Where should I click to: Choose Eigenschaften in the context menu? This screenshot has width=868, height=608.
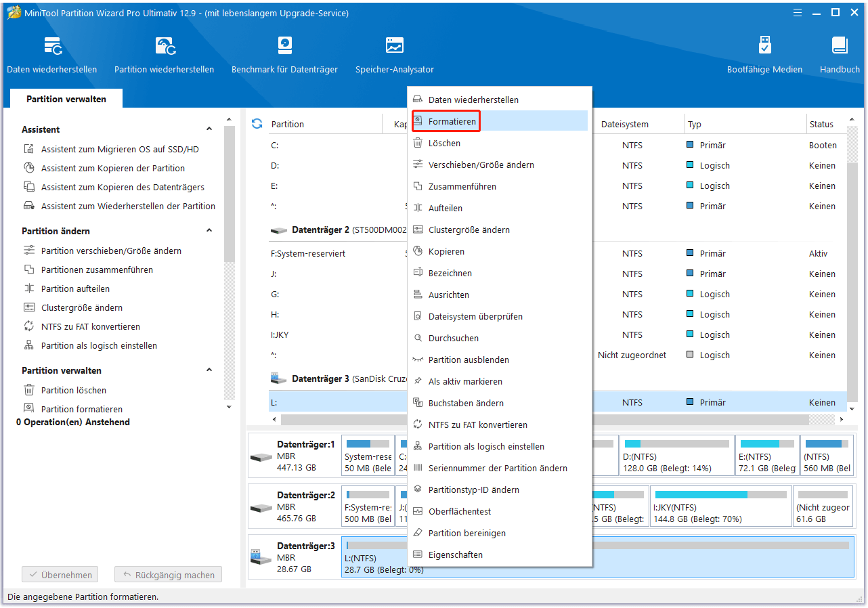click(x=500, y=555)
